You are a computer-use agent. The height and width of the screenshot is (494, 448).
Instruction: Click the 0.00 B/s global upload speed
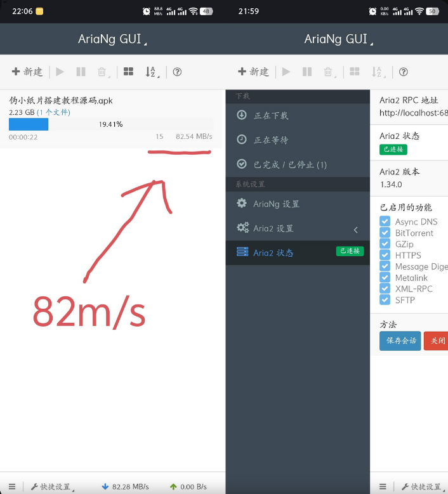(x=188, y=487)
